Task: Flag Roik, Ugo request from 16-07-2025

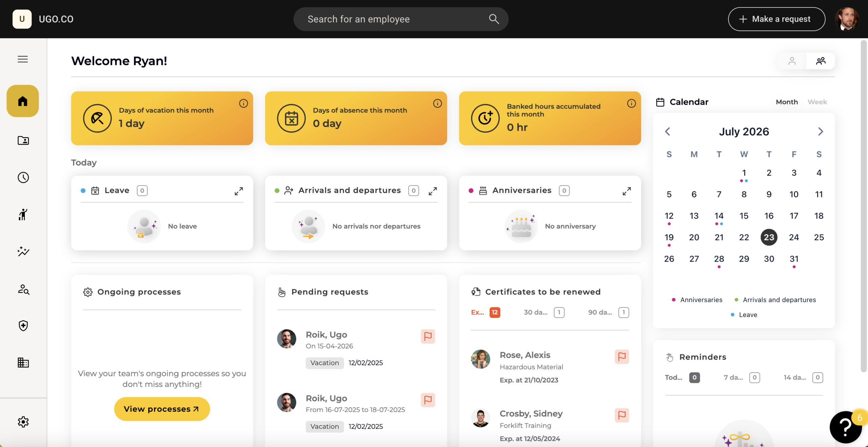Action: click(428, 400)
